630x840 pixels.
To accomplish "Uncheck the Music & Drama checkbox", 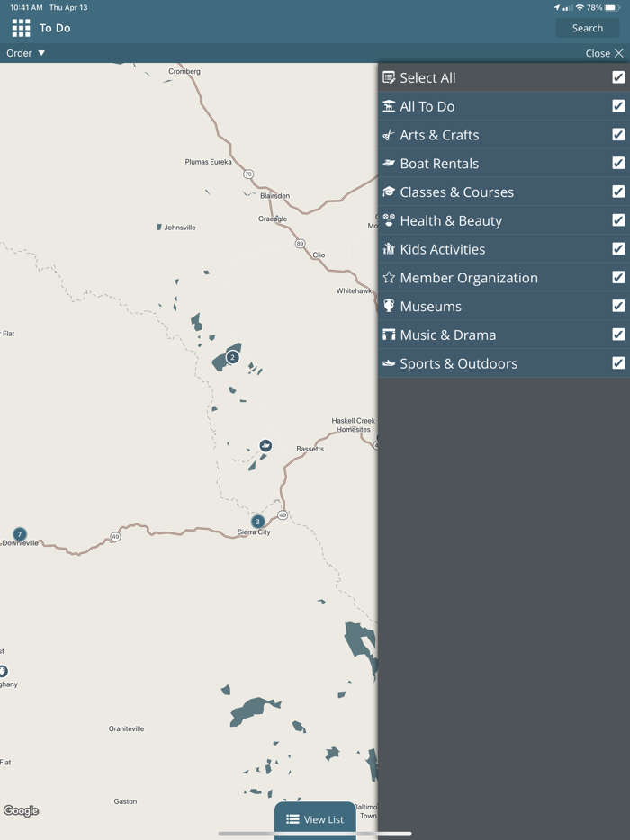I will (618, 335).
